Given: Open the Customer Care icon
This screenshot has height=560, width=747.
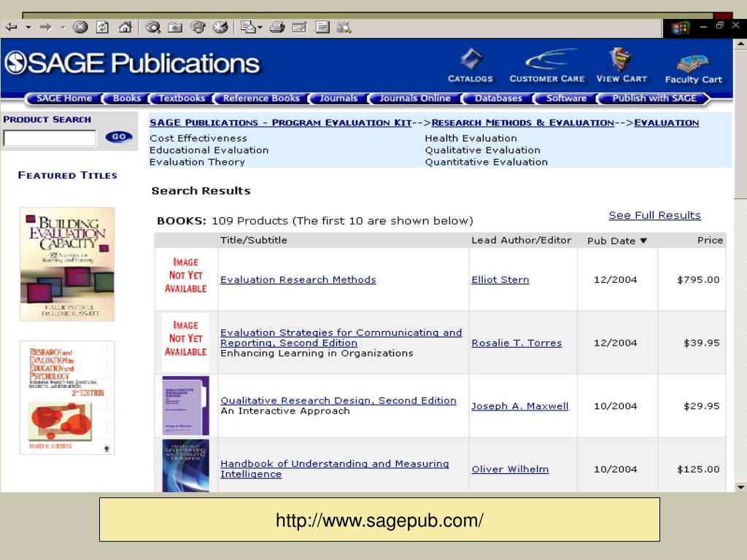Looking at the screenshot, I should (547, 66).
